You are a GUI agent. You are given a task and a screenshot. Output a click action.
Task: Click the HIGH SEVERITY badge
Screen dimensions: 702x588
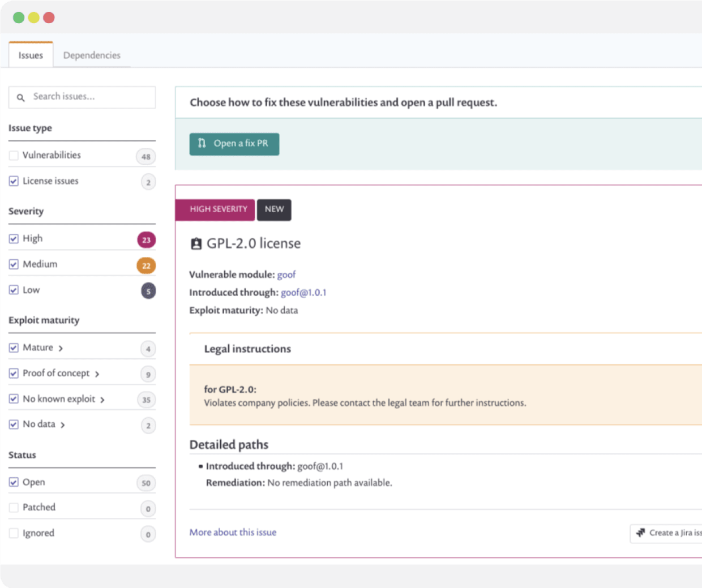tap(215, 209)
